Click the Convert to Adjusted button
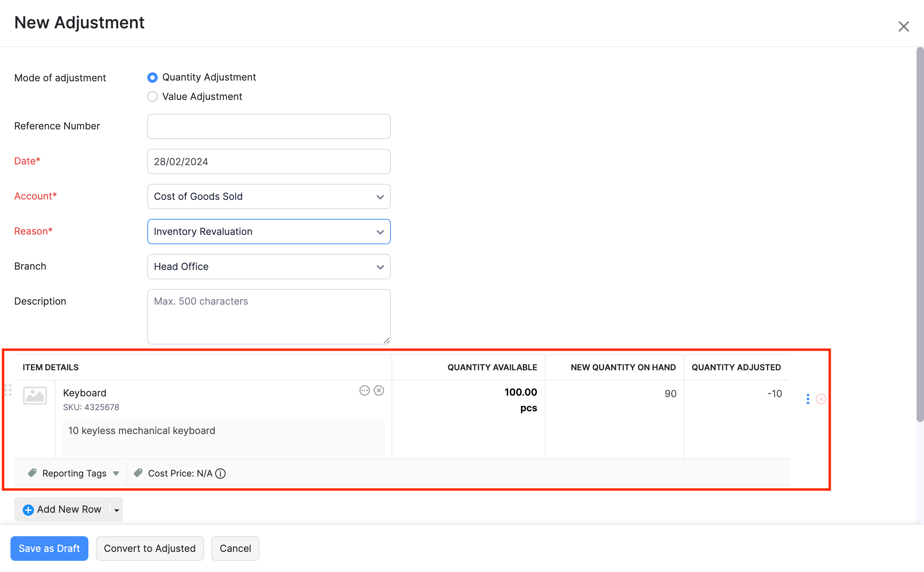 click(150, 548)
